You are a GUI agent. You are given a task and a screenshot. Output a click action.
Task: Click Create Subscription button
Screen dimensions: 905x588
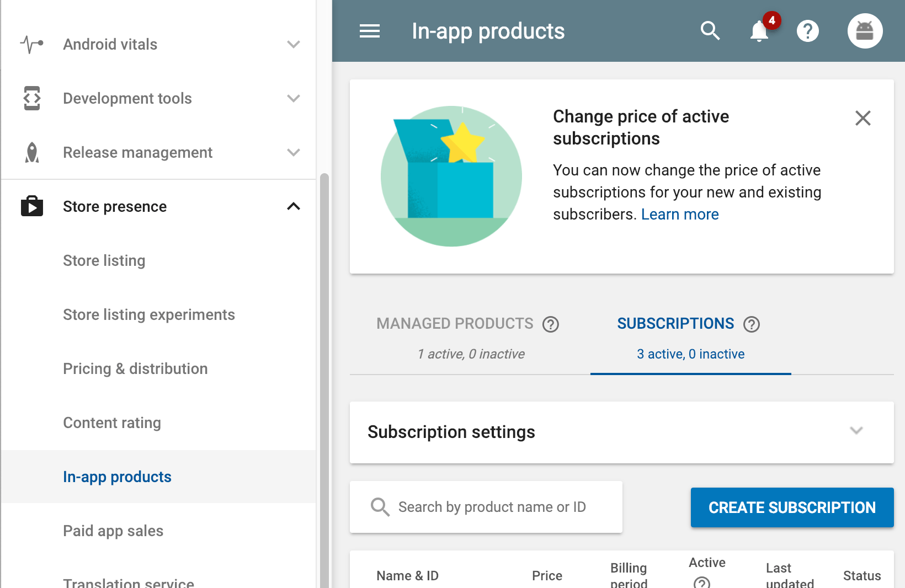pos(792,507)
